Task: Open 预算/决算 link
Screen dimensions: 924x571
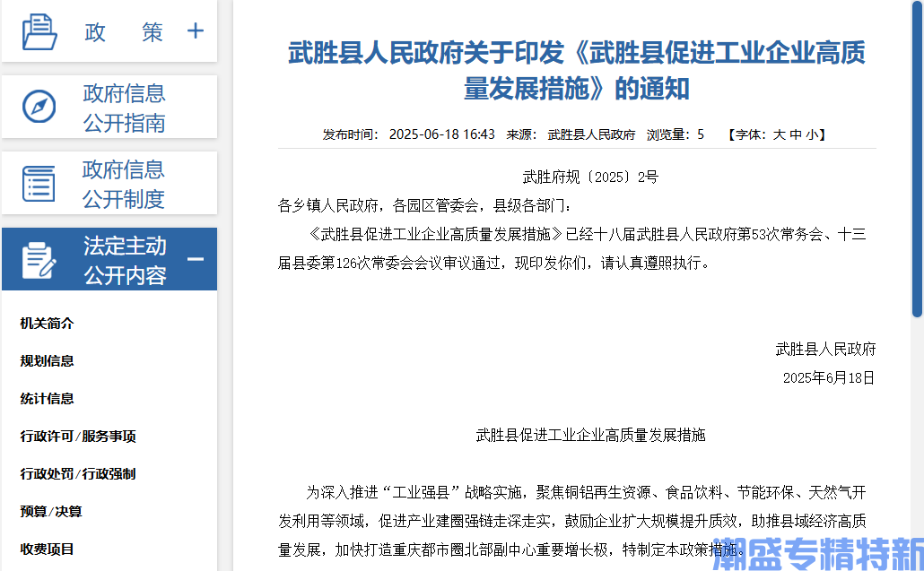Action: point(51,512)
